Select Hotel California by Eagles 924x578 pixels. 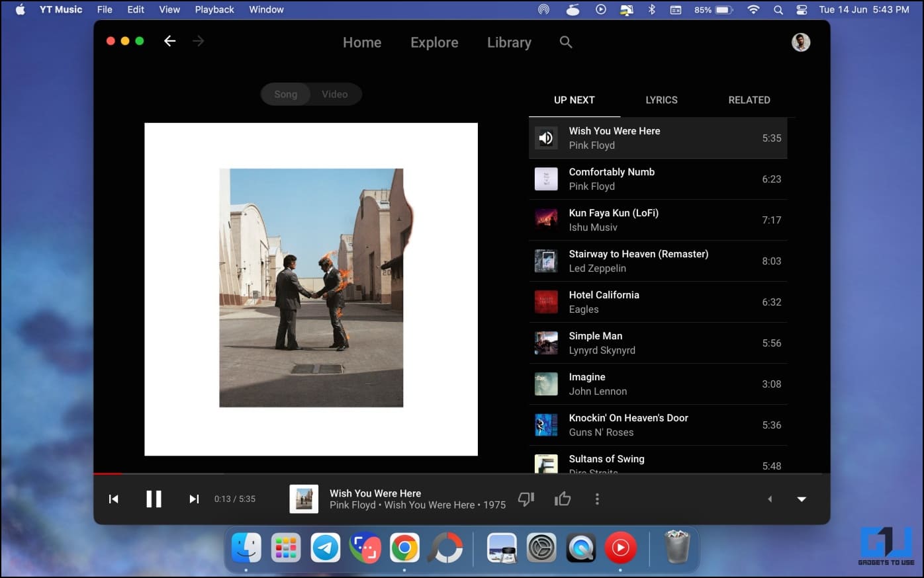(x=658, y=302)
